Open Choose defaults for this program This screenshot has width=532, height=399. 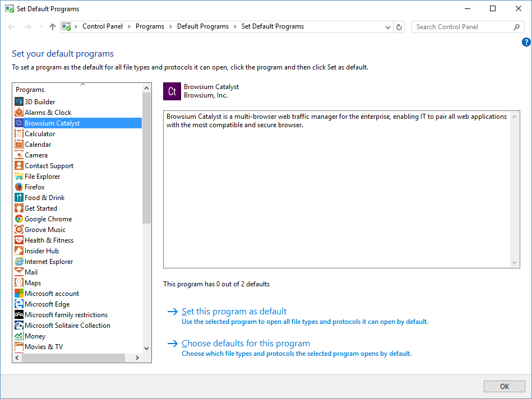246,344
